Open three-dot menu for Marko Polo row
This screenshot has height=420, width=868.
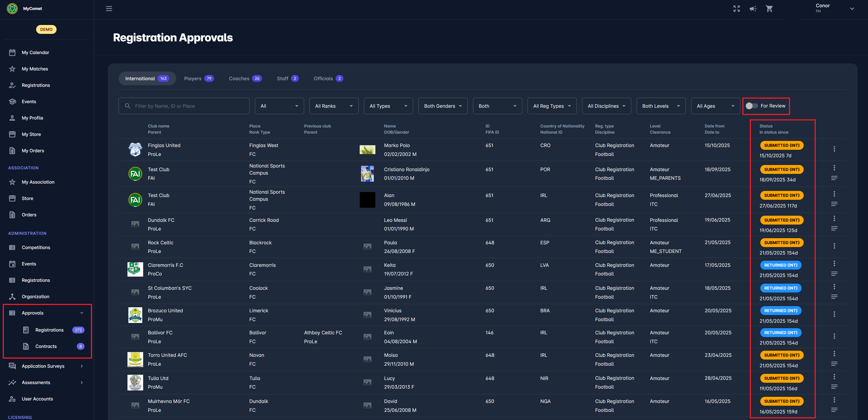pyautogui.click(x=834, y=149)
